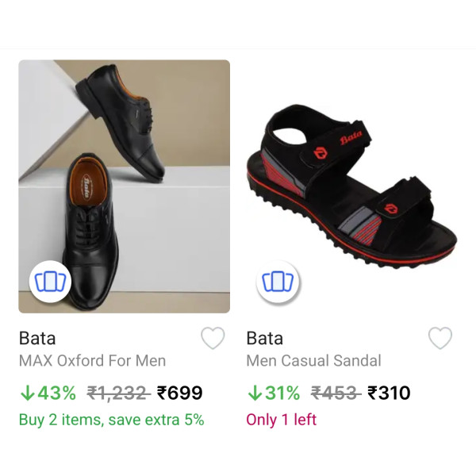Select the ₹310 discounted price
This screenshot has height=476, width=476.
pos(389,393)
